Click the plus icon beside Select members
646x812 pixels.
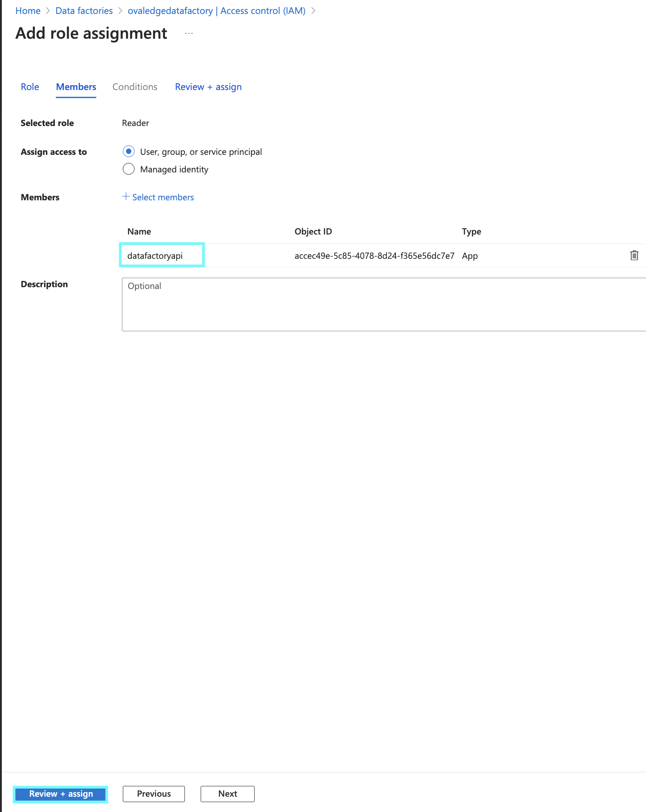(x=126, y=197)
